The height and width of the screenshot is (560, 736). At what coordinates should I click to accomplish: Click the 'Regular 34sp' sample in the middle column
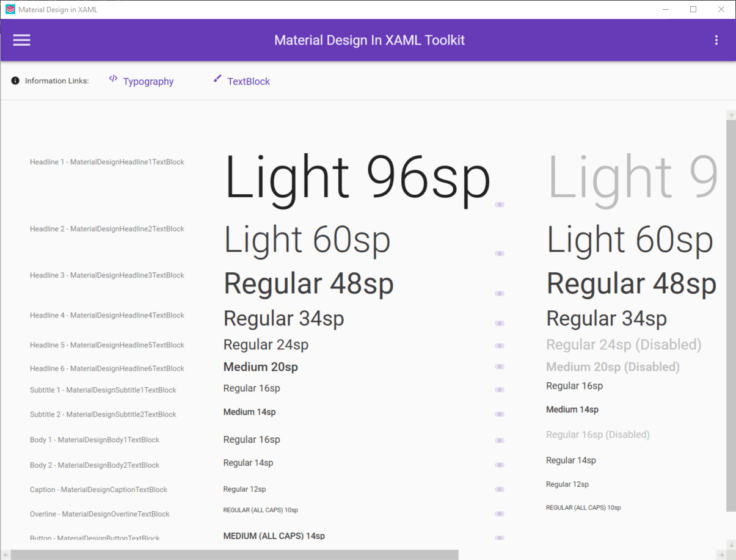pyautogui.click(x=284, y=318)
